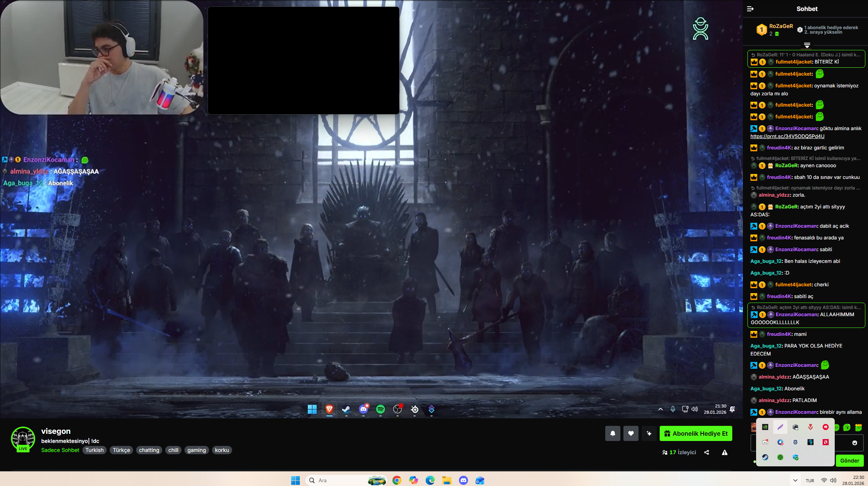Open the purple feather tray icon
The height and width of the screenshot is (486, 868).
point(780,427)
